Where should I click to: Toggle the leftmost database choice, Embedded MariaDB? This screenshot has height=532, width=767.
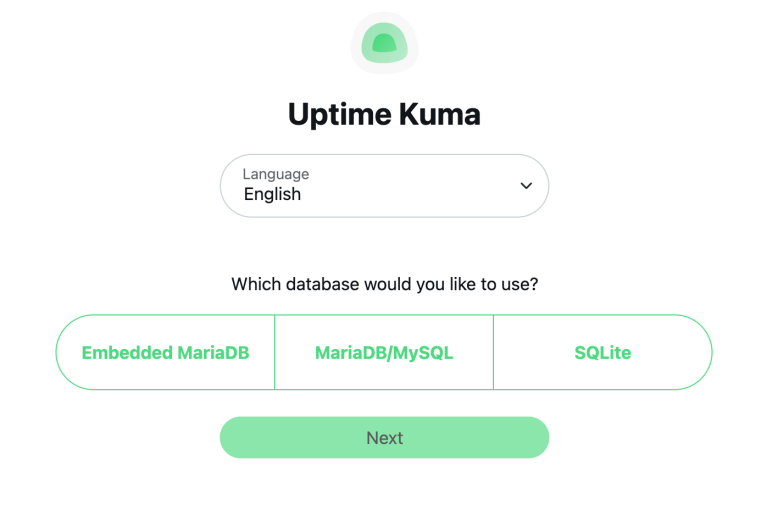tap(165, 353)
